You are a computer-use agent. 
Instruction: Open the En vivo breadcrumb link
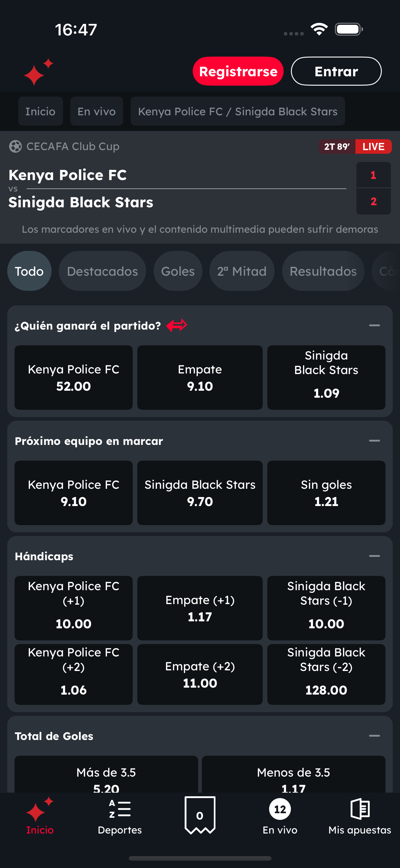click(96, 111)
